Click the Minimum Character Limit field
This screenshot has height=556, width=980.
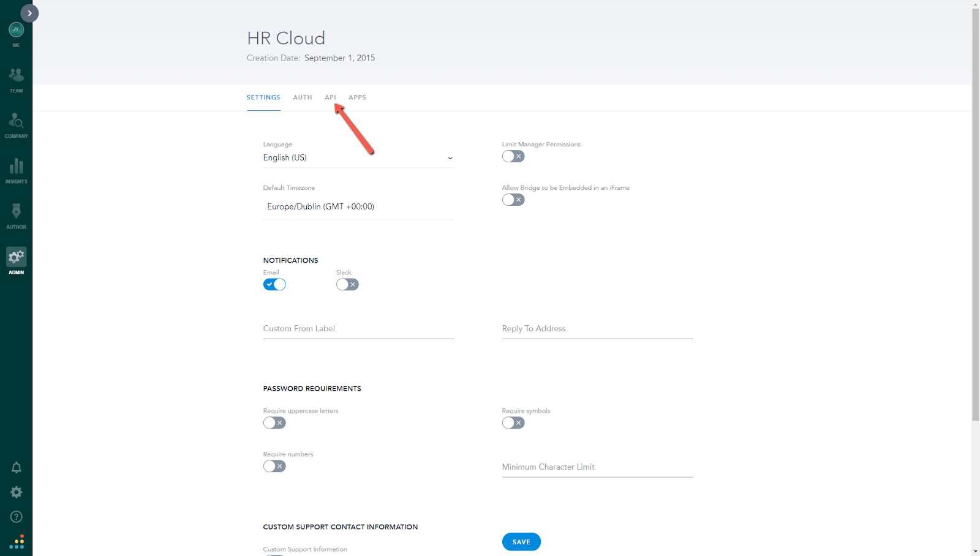tap(597, 467)
